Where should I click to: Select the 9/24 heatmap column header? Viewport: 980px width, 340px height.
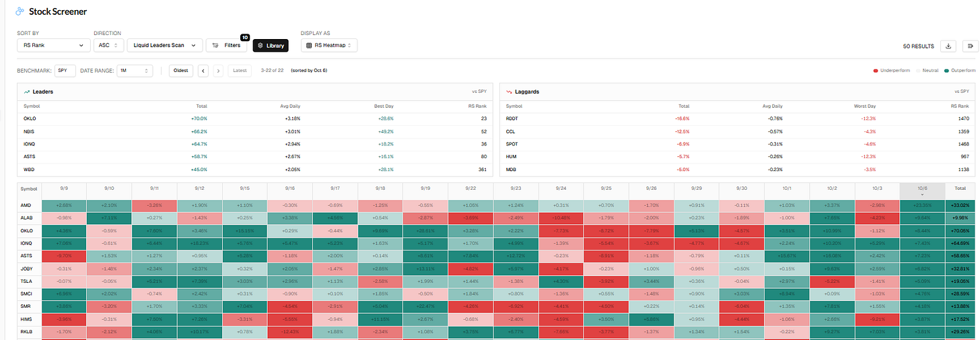click(x=560, y=191)
